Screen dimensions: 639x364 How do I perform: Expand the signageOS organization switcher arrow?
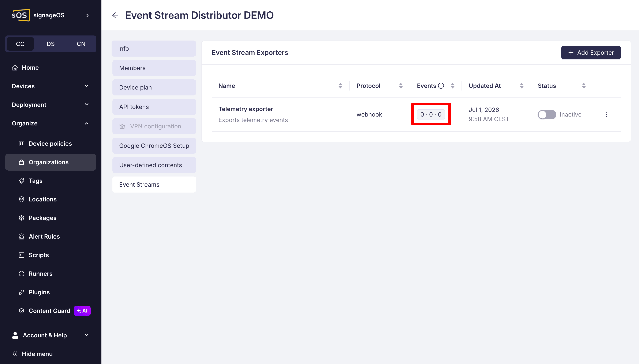[87, 15]
